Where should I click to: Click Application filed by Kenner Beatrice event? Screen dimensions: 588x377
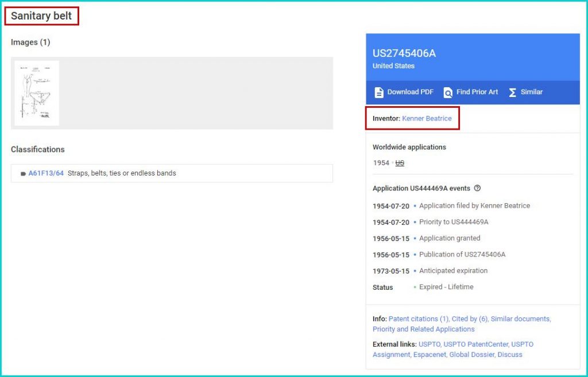[x=474, y=206]
